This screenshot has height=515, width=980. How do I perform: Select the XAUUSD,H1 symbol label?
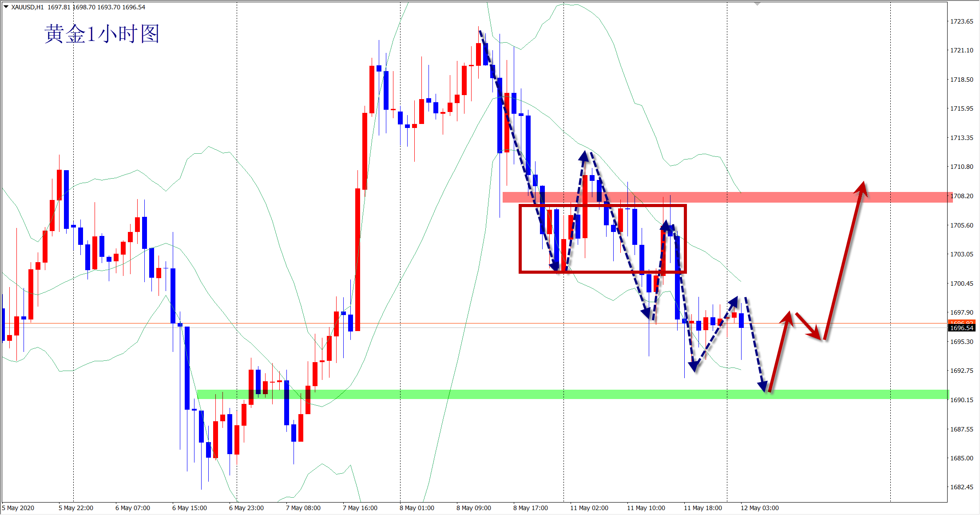(28, 7)
